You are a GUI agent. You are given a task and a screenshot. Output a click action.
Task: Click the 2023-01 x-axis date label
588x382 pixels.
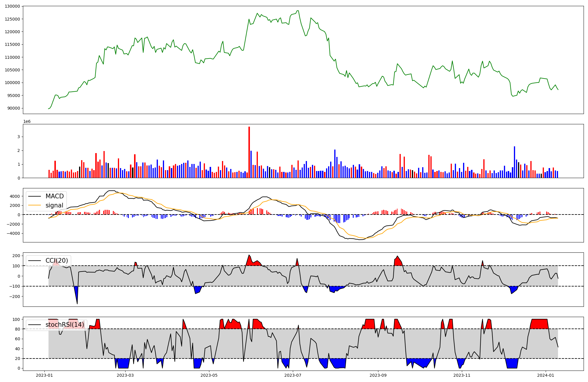pyautogui.click(x=44, y=375)
